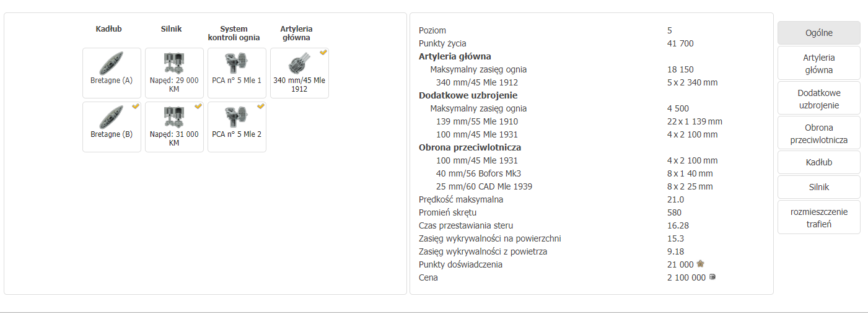Image resolution: width=868 pixels, height=314 pixels.
Task: Click the 40 mm/56 Bofors Mk3 row
Action: pyautogui.click(x=478, y=173)
